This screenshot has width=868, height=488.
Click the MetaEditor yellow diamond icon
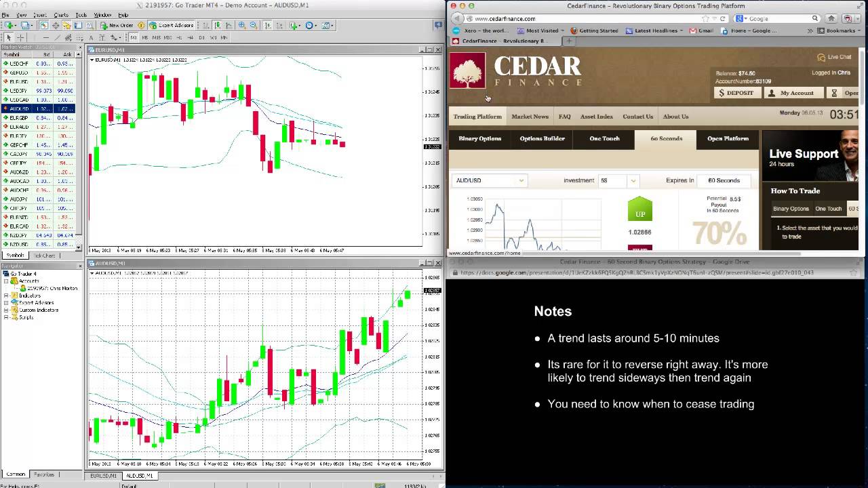pyautogui.click(x=141, y=25)
